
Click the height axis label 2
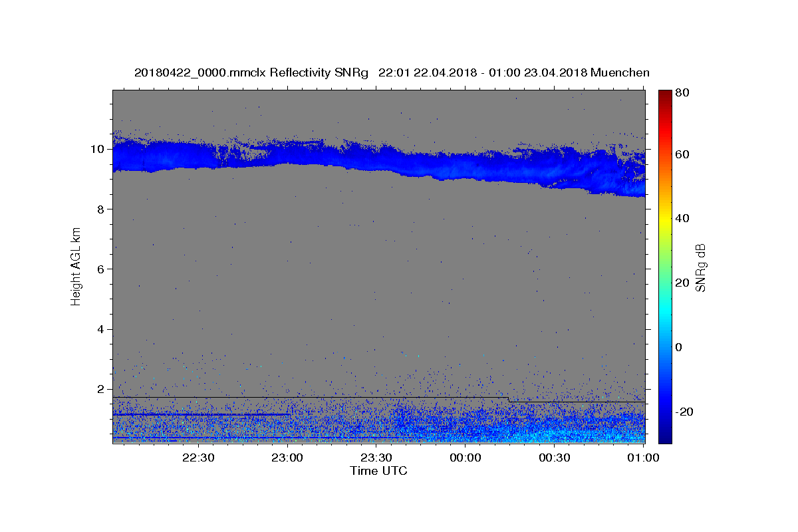point(102,389)
